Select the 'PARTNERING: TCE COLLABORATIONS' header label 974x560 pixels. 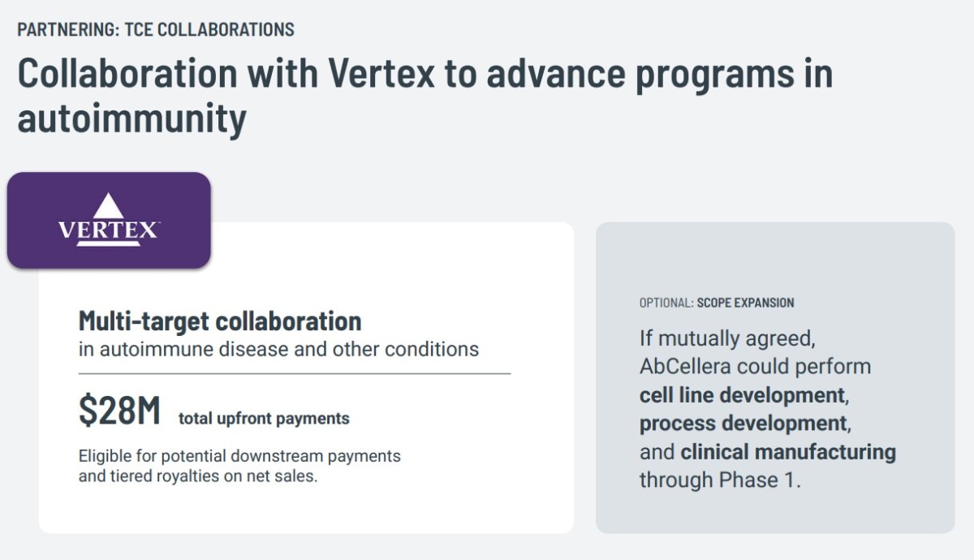[156, 30]
